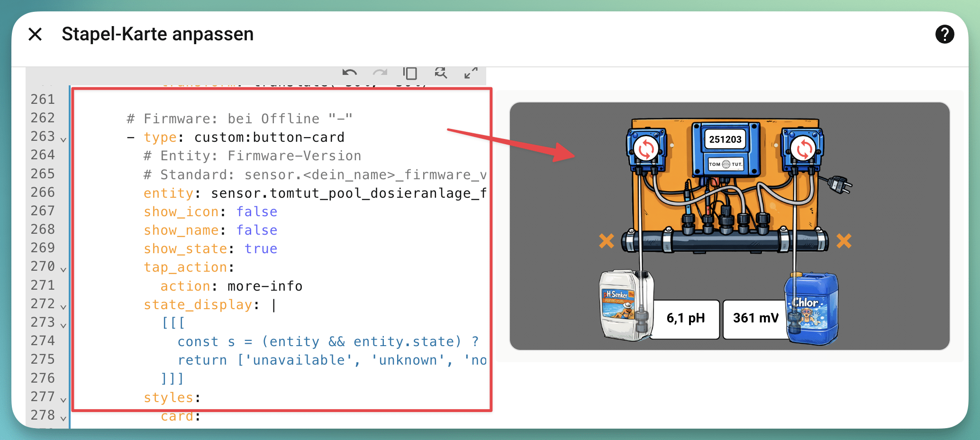Open the help question mark icon
This screenshot has width=980, height=440.
click(x=944, y=34)
